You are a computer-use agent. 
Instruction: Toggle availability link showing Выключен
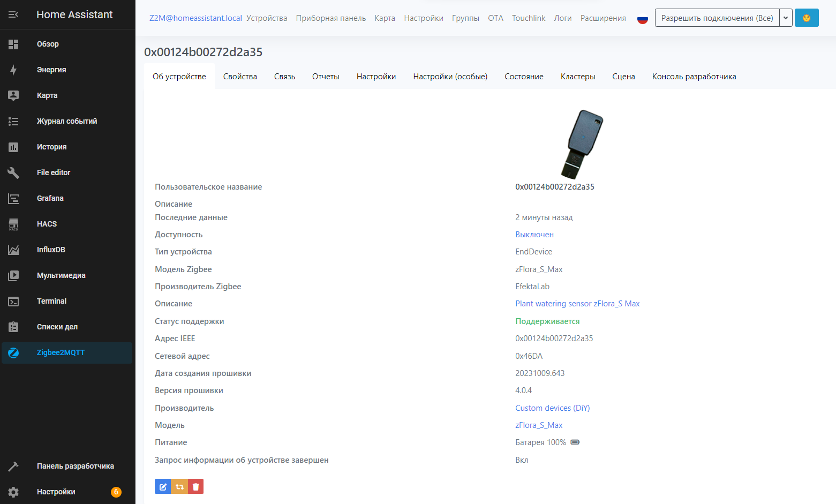point(534,235)
